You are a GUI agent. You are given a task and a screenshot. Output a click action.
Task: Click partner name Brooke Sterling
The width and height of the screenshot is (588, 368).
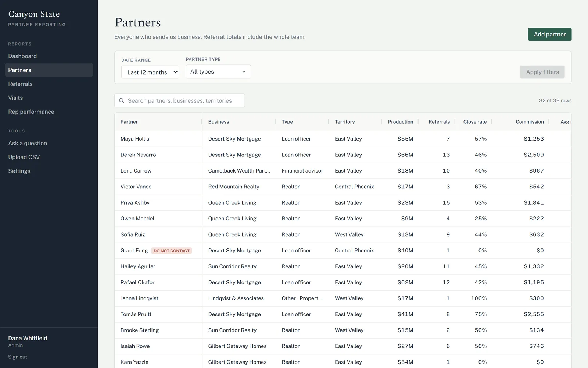(x=140, y=330)
